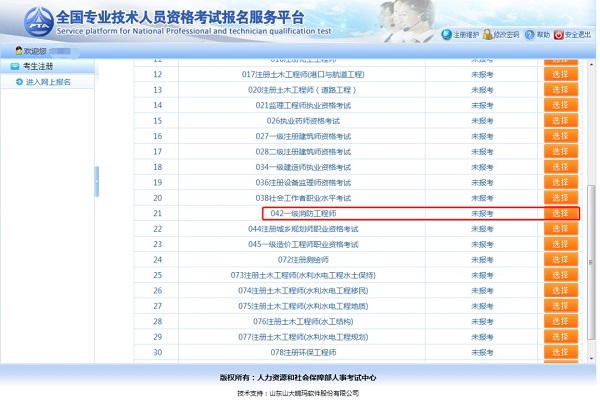Screen dimensions: 600x402
Task: Click 选择 for 044注册城乡规划师职业资格考试
Action: click(x=561, y=229)
